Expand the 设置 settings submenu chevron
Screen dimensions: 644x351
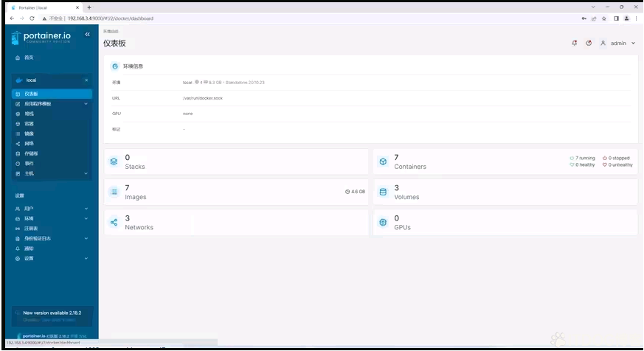tap(86, 259)
